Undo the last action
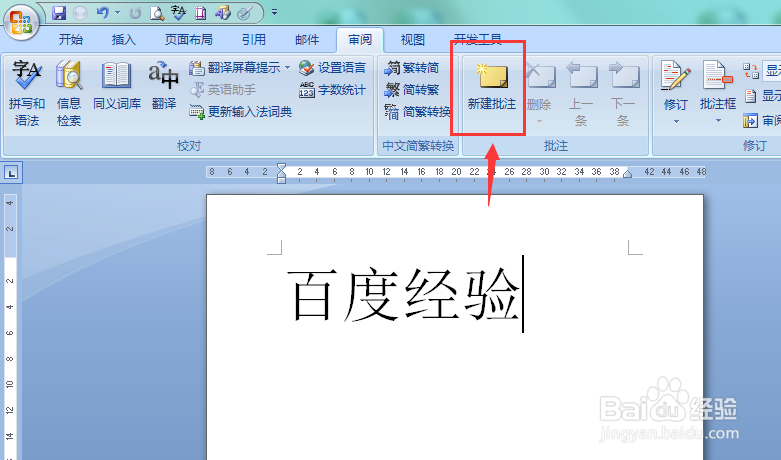 point(103,12)
